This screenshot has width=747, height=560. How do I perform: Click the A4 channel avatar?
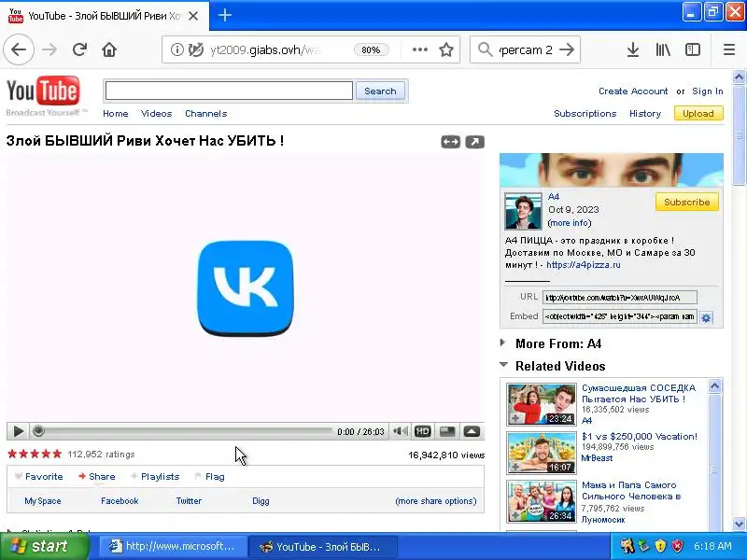[x=523, y=211]
